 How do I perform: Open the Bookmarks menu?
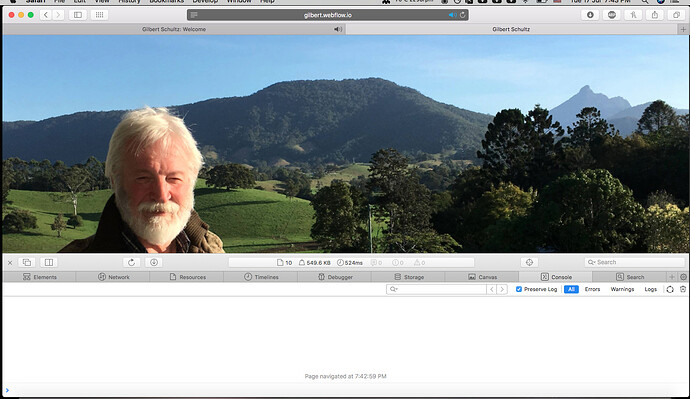(167, 1)
